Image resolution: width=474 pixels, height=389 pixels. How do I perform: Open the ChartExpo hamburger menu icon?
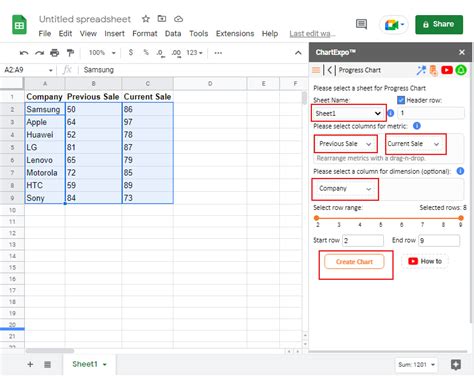[316, 70]
